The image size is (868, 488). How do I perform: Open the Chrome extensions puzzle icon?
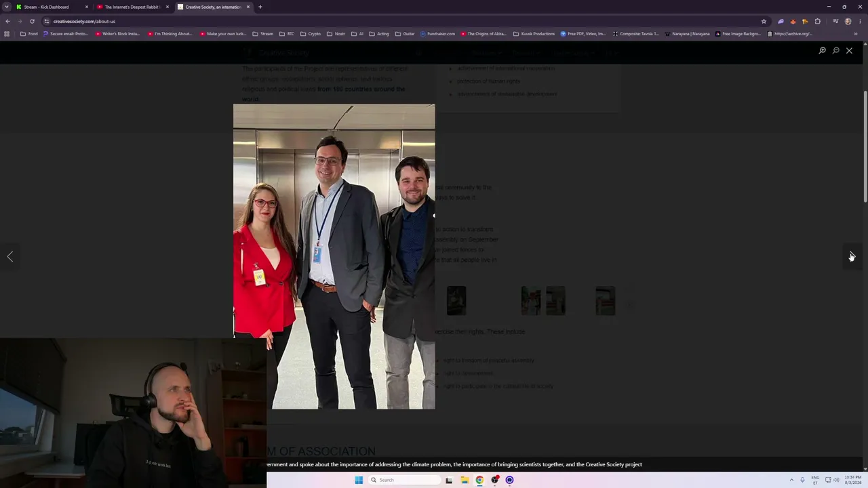(817, 21)
